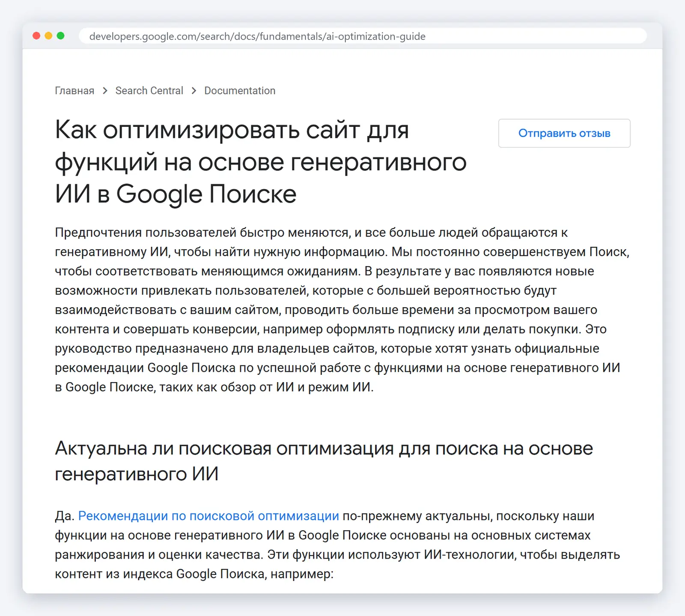Viewport: 685px width, 616px height.
Task: Click the main heading Как оптимизировать сайт
Action: click(261, 162)
